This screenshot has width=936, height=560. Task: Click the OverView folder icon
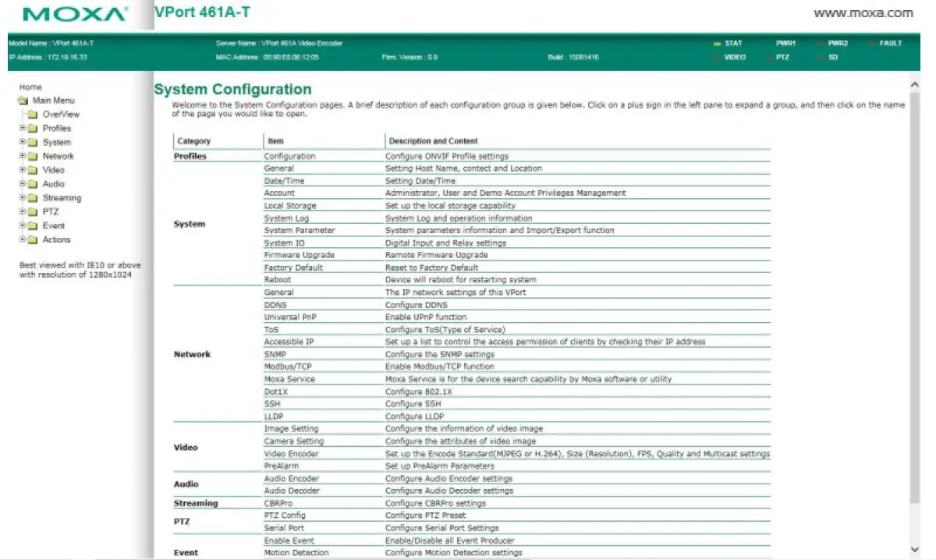click(x=33, y=115)
